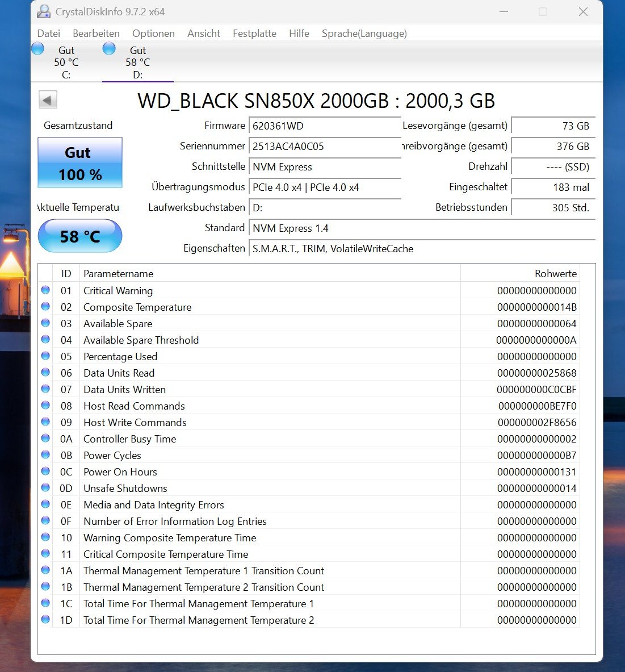Image resolution: width=625 pixels, height=672 pixels.
Task: Click the Gut 100 % health status button
Action: 80,163
